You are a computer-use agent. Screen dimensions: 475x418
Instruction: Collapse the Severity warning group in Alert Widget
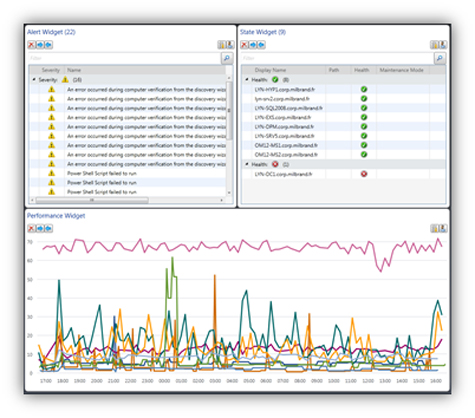pyautogui.click(x=34, y=80)
